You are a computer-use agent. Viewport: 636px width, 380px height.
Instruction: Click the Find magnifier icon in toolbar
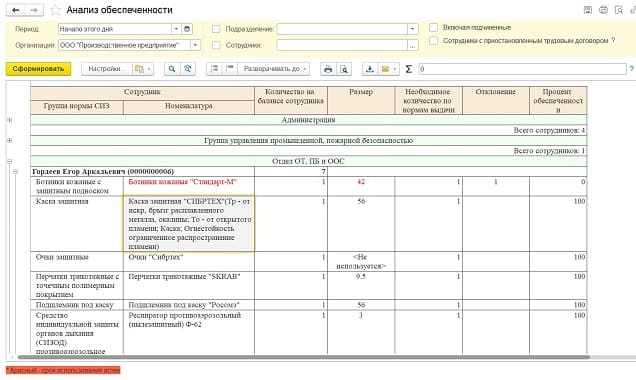coord(172,69)
